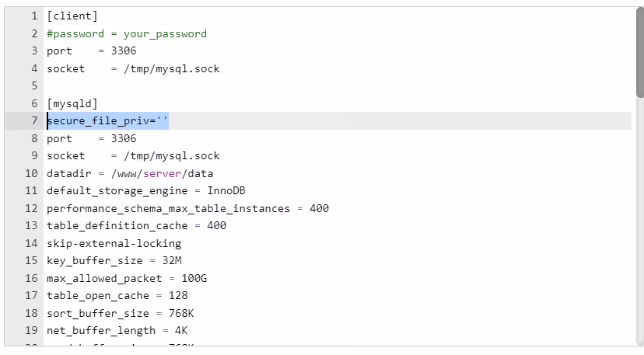Select the table_definition_cache = 400 line
644x355 pixels.
(x=136, y=225)
